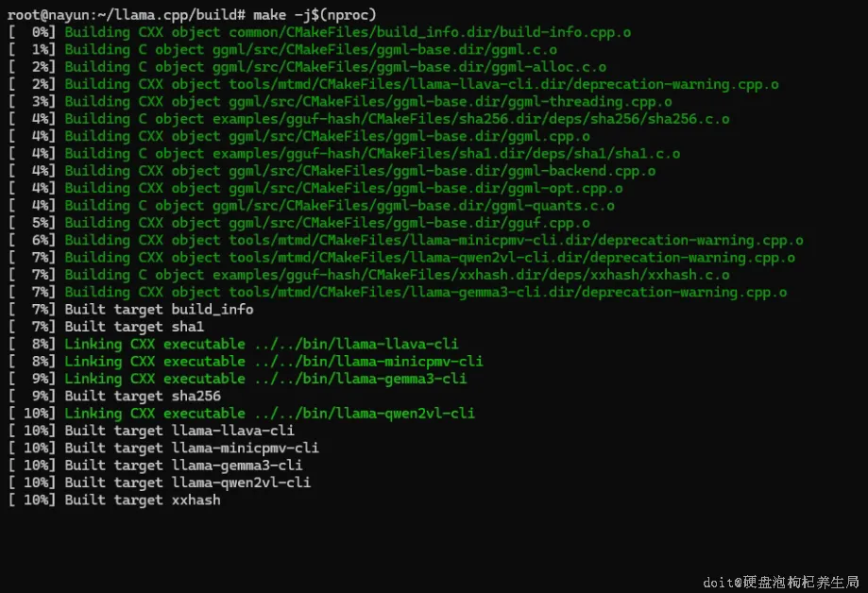Click the Linking llama-qwen2vl-cli executable line
This screenshot has height=593, width=868.
coord(269,414)
